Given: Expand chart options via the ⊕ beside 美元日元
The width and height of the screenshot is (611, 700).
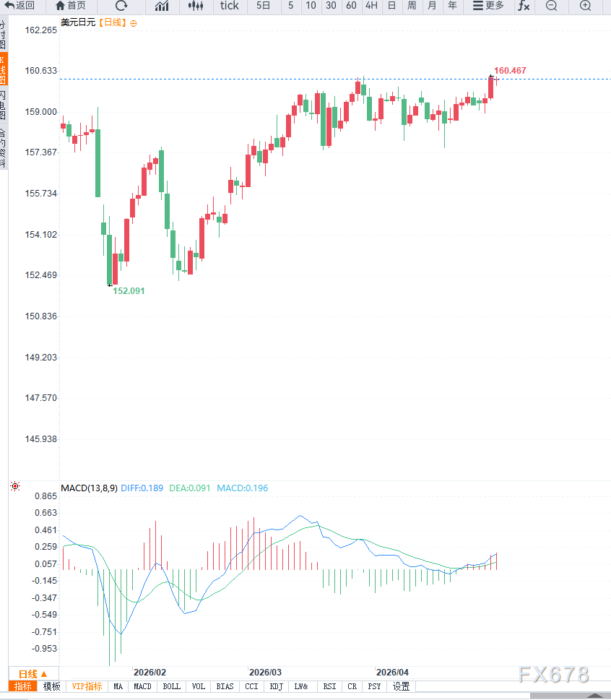Looking at the screenshot, I should pyautogui.click(x=133, y=22).
